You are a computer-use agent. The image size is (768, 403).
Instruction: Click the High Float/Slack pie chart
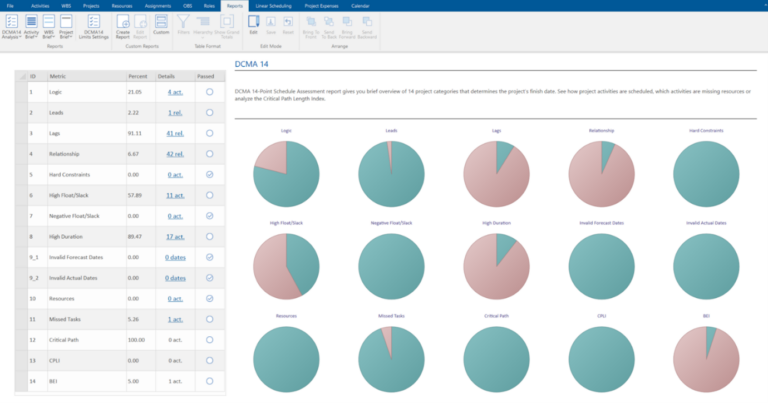[286, 267]
